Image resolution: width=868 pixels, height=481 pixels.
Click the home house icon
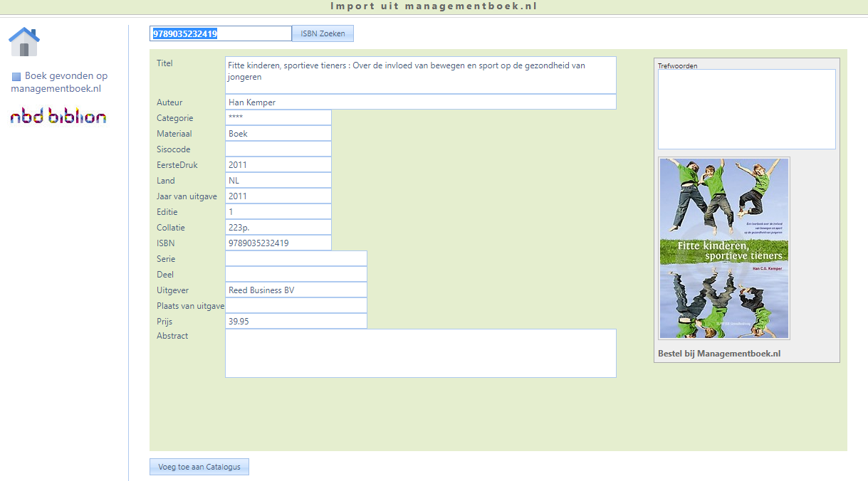coord(24,42)
